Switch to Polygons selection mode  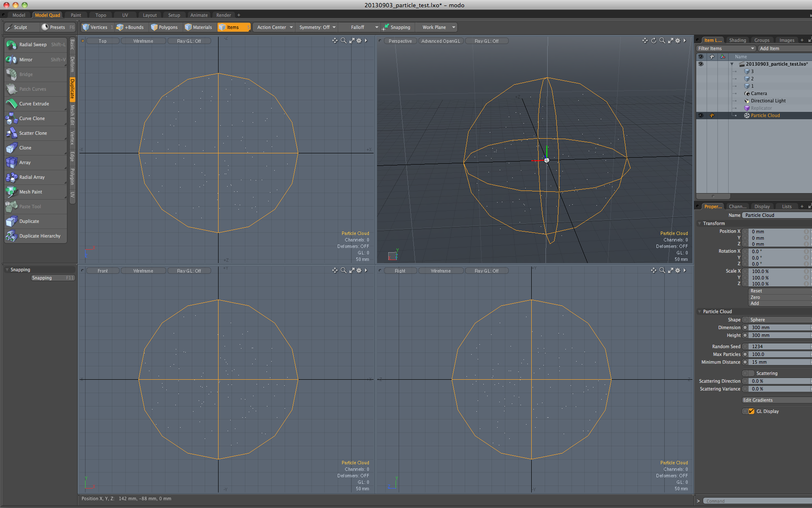click(x=165, y=27)
